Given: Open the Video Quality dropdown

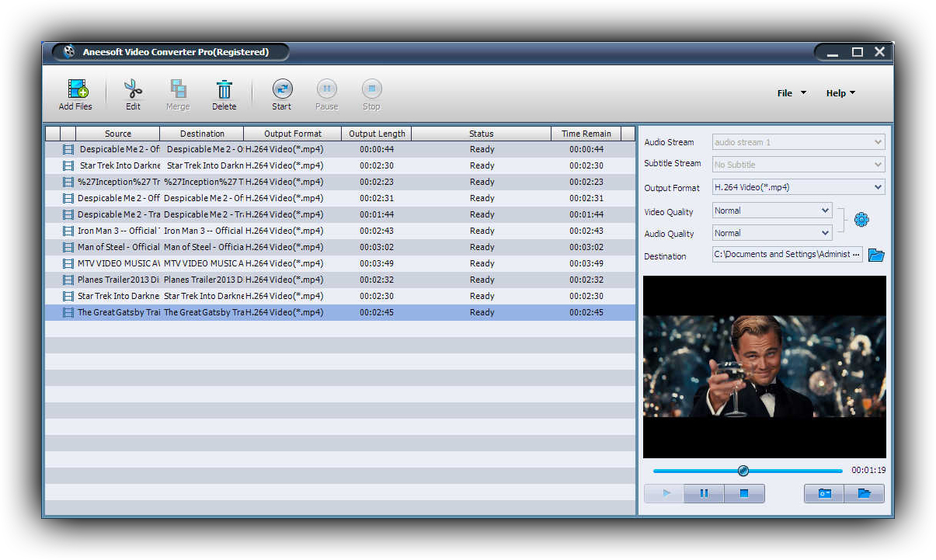Looking at the screenshot, I should (772, 210).
